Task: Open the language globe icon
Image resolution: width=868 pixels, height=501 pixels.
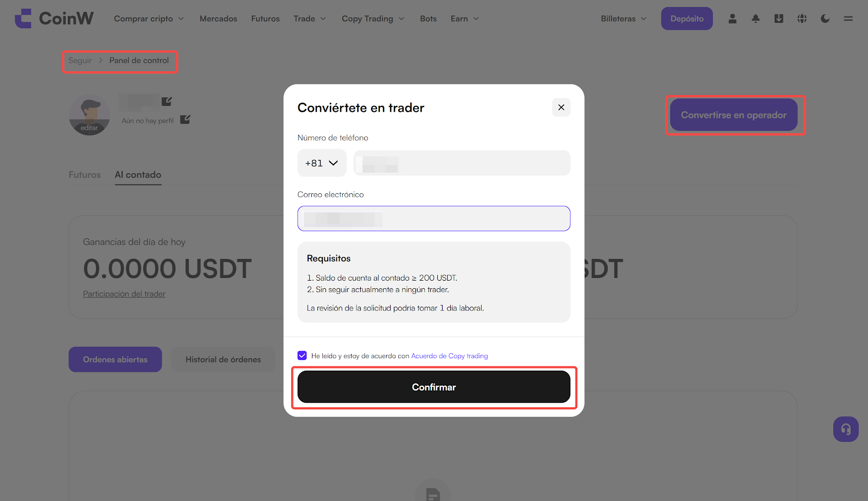Action: [802, 18]
